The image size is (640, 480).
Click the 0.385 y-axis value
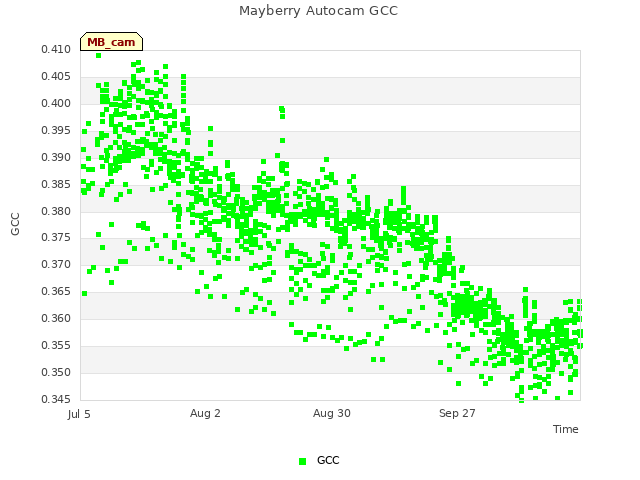tap(56, 184)
